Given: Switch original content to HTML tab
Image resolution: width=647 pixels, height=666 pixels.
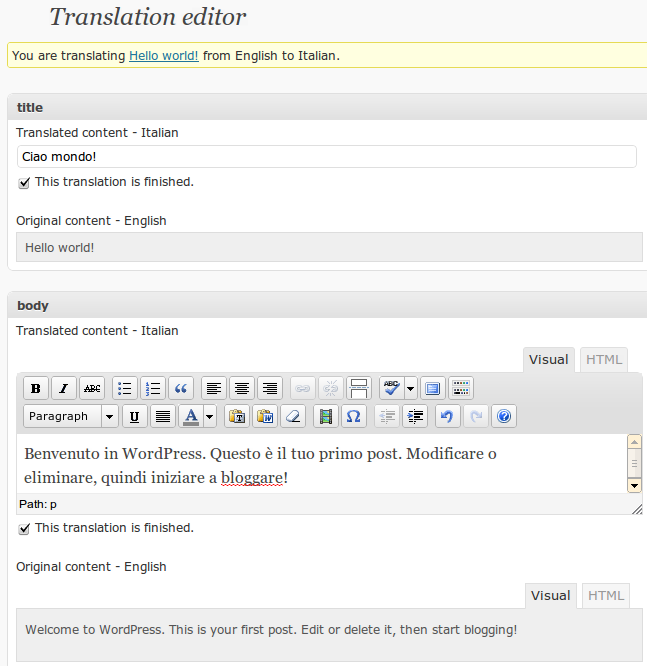Looking at the screenshot, I should click(x=606, y=596).
